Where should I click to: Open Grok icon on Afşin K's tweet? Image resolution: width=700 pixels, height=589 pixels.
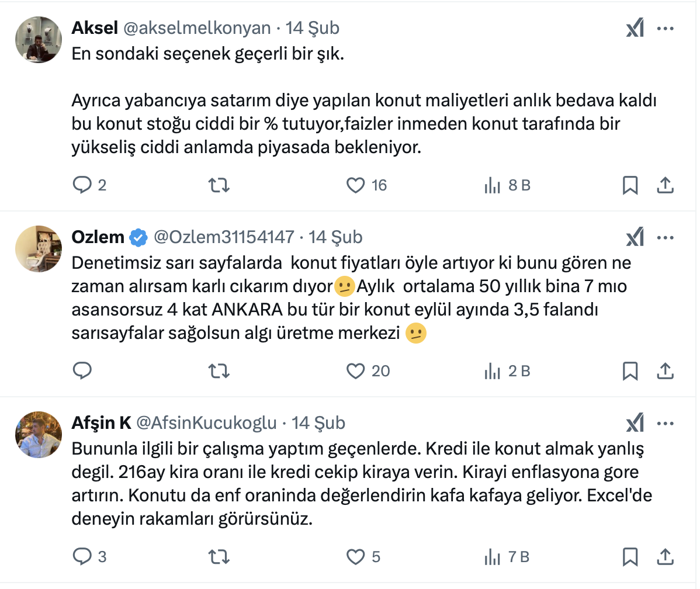635,423
